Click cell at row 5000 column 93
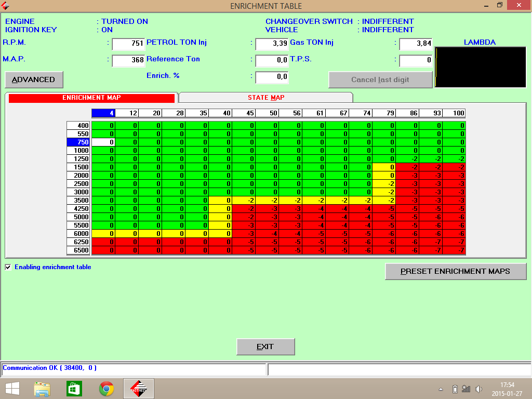532x399 pixels. 431,217
